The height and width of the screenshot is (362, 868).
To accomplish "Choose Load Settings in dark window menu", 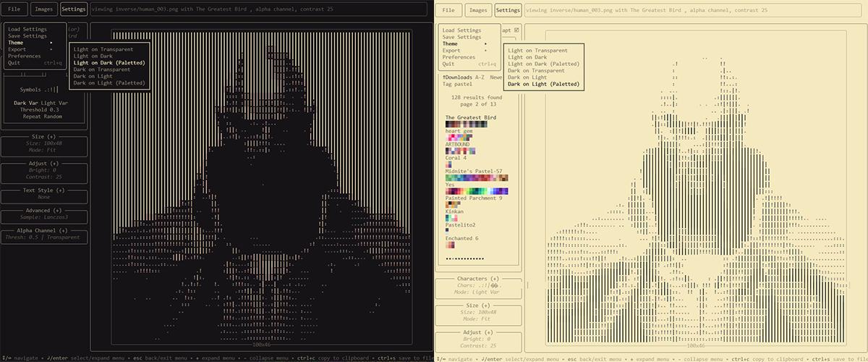I will (27, 30).
